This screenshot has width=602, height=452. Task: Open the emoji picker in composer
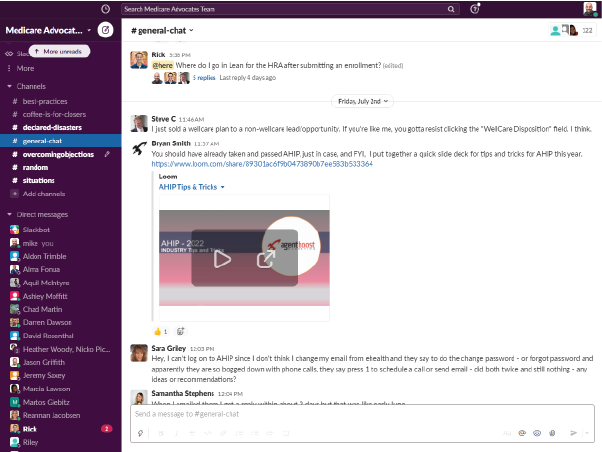point(537,433)
